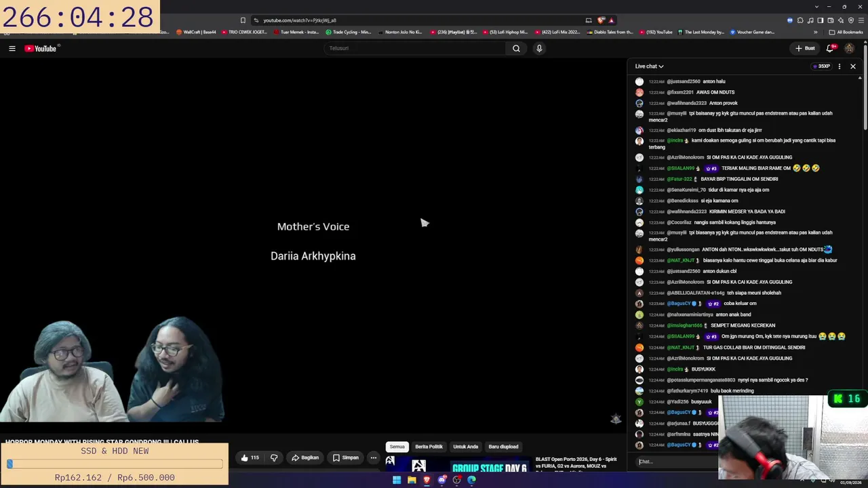Go to the YouTube home logo
This screenshot has width=868, height=488.
click(42, 48)
